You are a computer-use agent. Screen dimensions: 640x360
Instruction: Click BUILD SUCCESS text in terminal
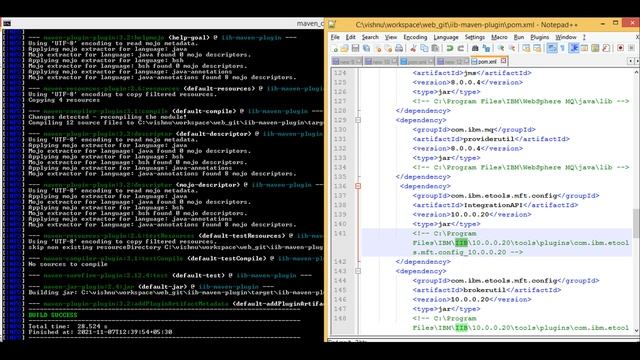(53, 315)
